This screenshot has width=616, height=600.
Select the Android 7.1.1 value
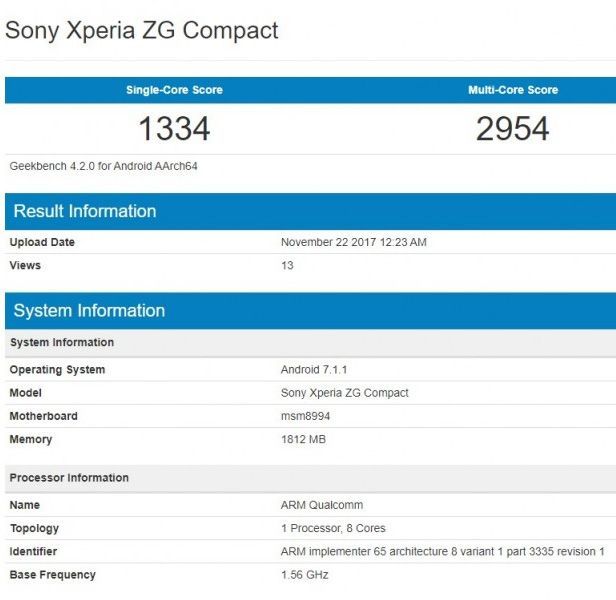[x=312, y=370]
